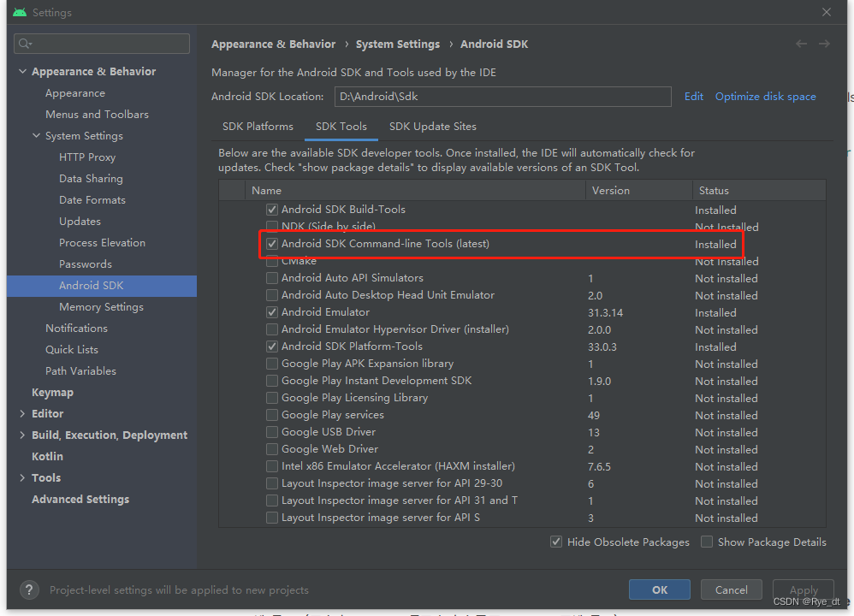The width and height of the screenshot is (854, 616).
Task: Select Android SDK in sidebar
Action: (x=102, y=286)
